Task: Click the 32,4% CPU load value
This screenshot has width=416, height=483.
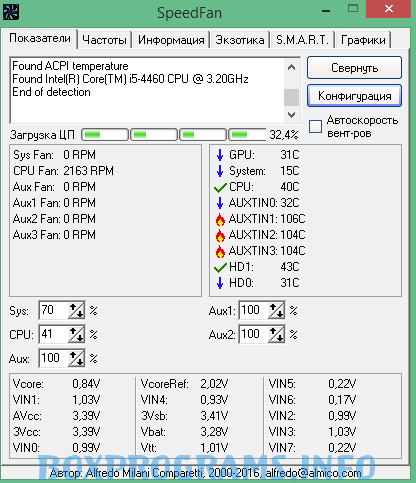Action: pyautogui.click(x=284, y=135)
